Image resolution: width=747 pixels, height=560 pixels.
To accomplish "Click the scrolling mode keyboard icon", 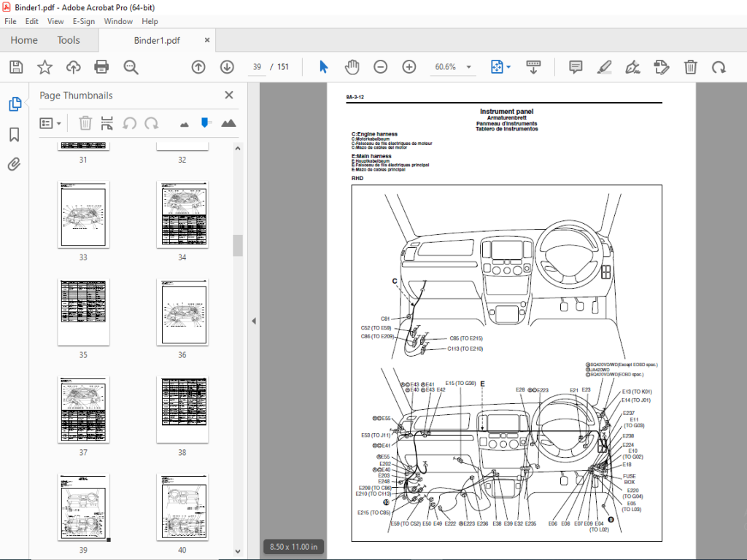I will tap(533, 67).
